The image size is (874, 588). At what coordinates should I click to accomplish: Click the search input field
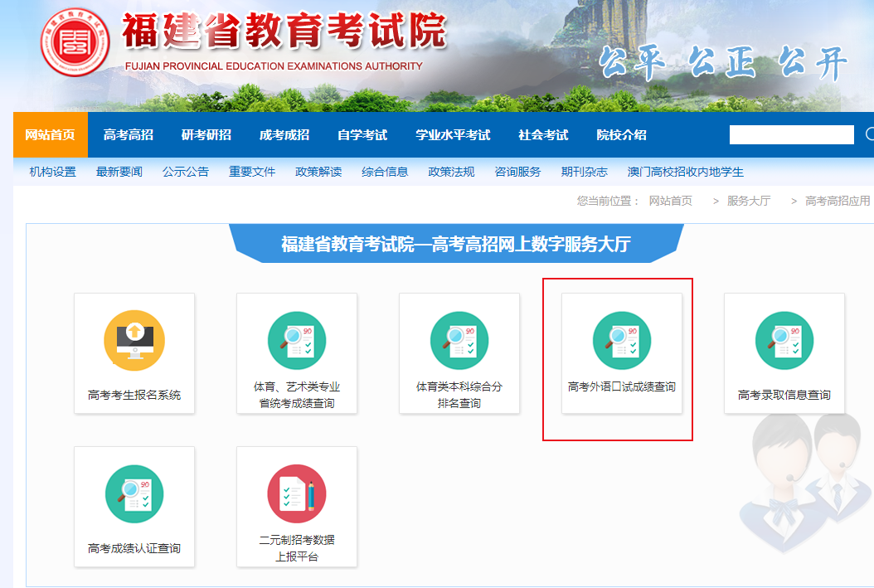pos(792,134)
